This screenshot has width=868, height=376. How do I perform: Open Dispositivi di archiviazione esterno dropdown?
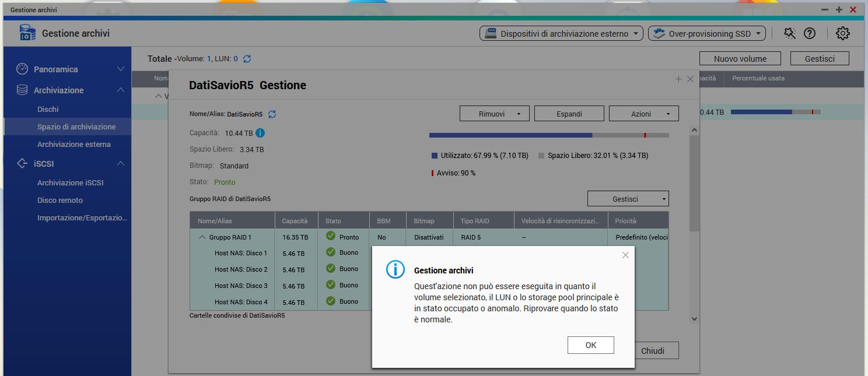(561, 34)
